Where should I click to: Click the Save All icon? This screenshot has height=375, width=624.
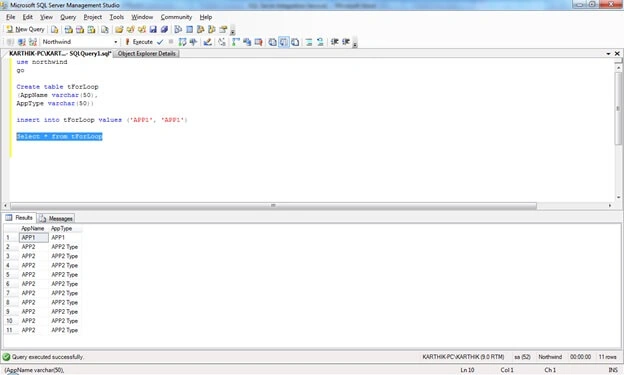[x=164, y=29]
